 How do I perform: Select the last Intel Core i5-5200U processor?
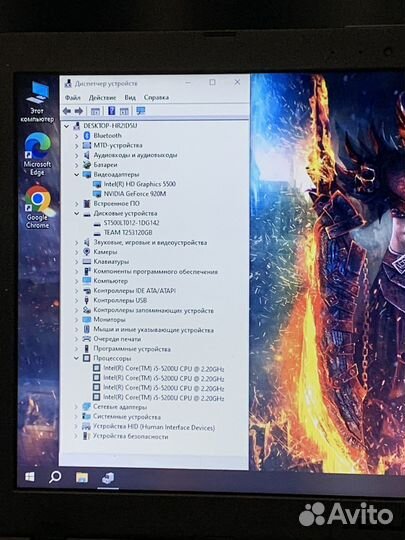pos(164,398)
